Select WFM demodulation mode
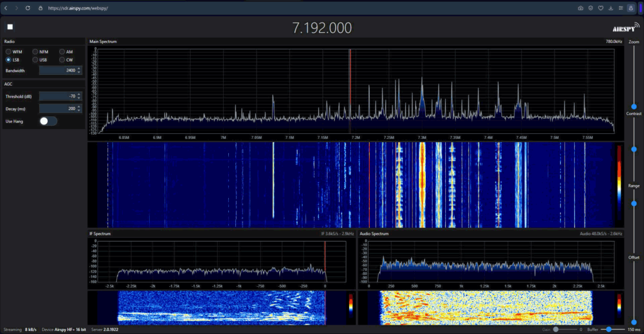Screen dimensions: 644x334 click(x=8, y=52)
